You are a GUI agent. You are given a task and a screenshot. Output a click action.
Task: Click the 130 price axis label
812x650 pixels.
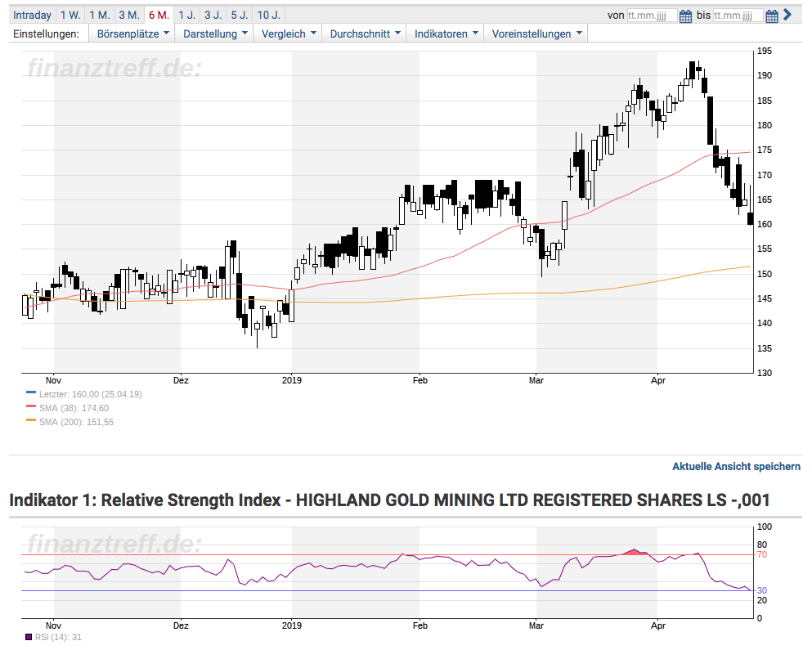click(x=765, y=373)
